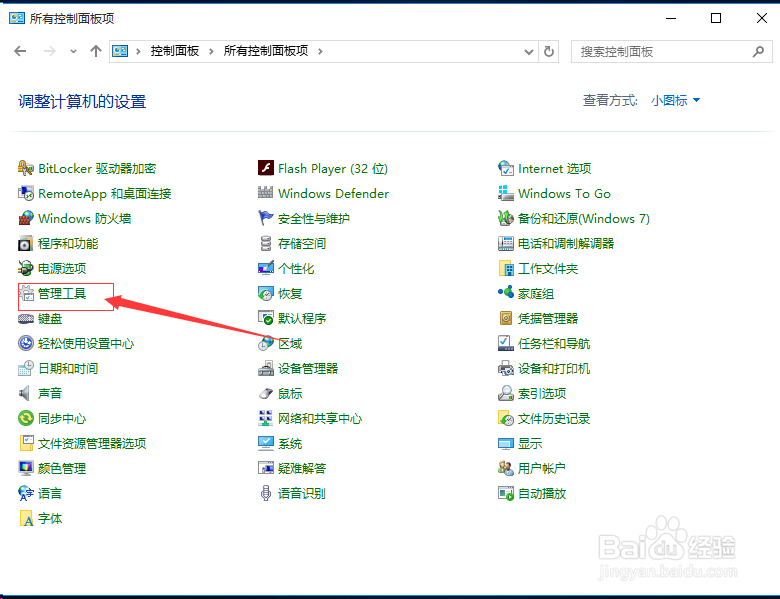The image size is (780, 599).
Task: Open the 索引选项 link
Action: (542, 394)
